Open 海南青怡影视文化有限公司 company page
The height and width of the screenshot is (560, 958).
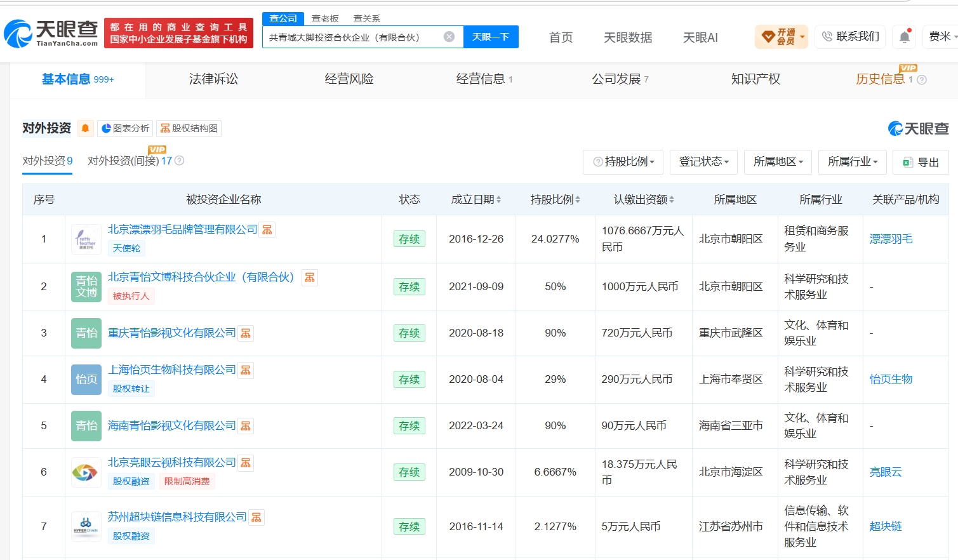tap(172, 426)
